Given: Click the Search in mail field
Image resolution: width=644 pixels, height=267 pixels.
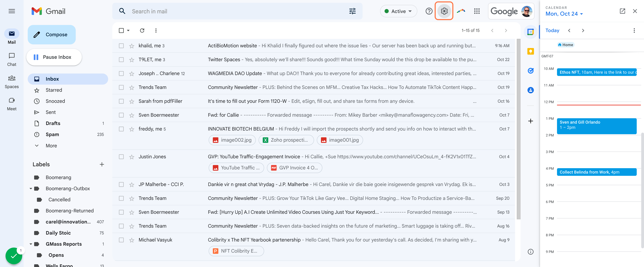Looking at the screenshot, I should (x=237, y=11).
